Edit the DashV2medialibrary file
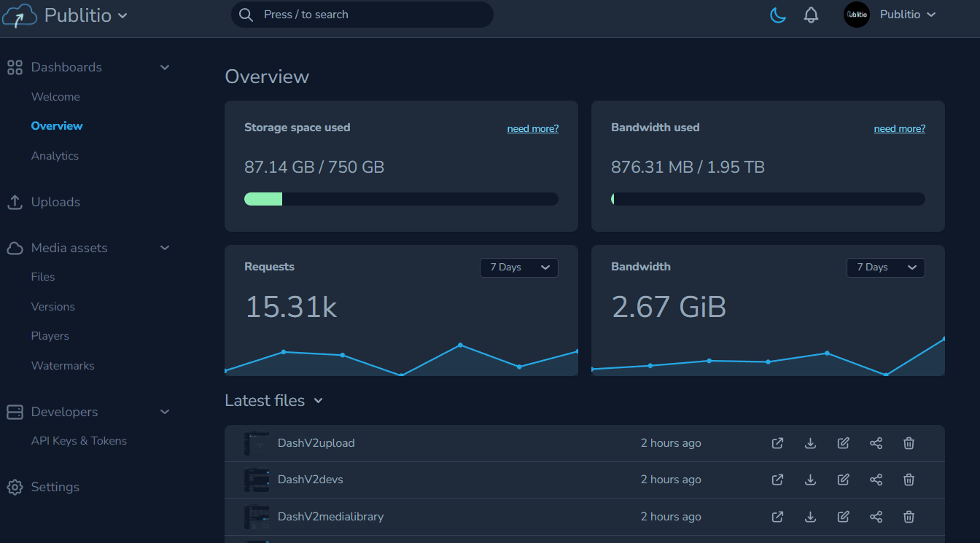 [843, 517]
